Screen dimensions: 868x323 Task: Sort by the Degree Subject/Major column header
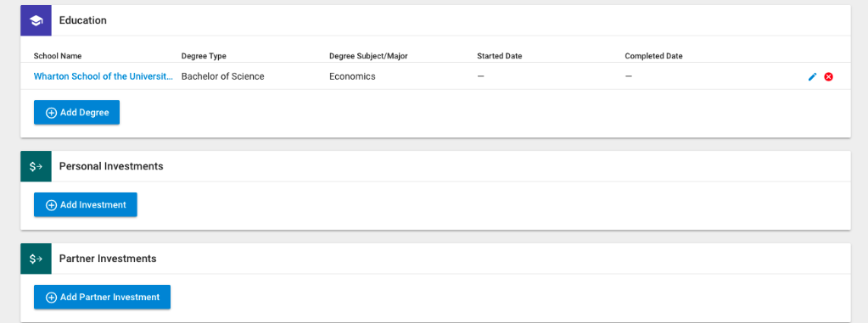368,56
